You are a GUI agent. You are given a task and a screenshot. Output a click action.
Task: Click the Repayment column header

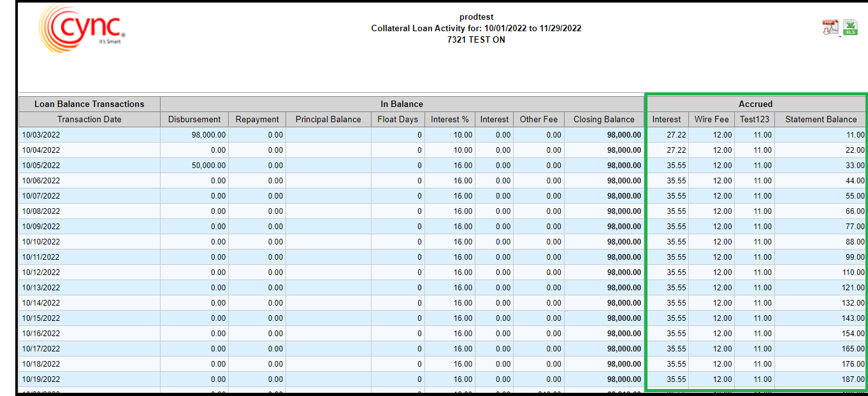257,119
